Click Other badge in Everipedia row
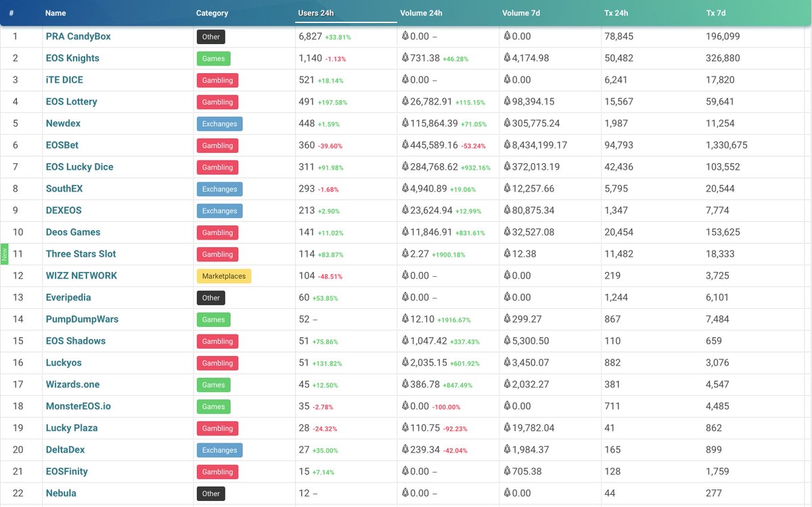The width and height of the screenshot is (812, 507). pyautogui.click(x=210, y=298)
